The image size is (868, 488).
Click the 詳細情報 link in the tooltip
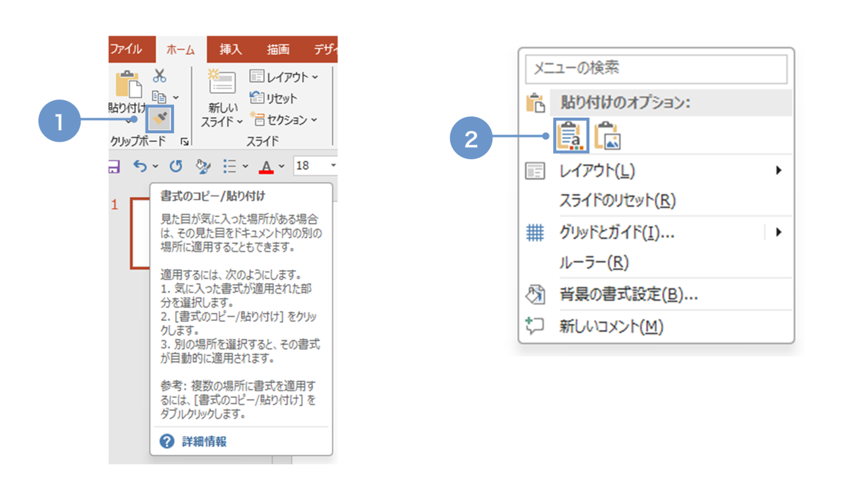[204, 442]
